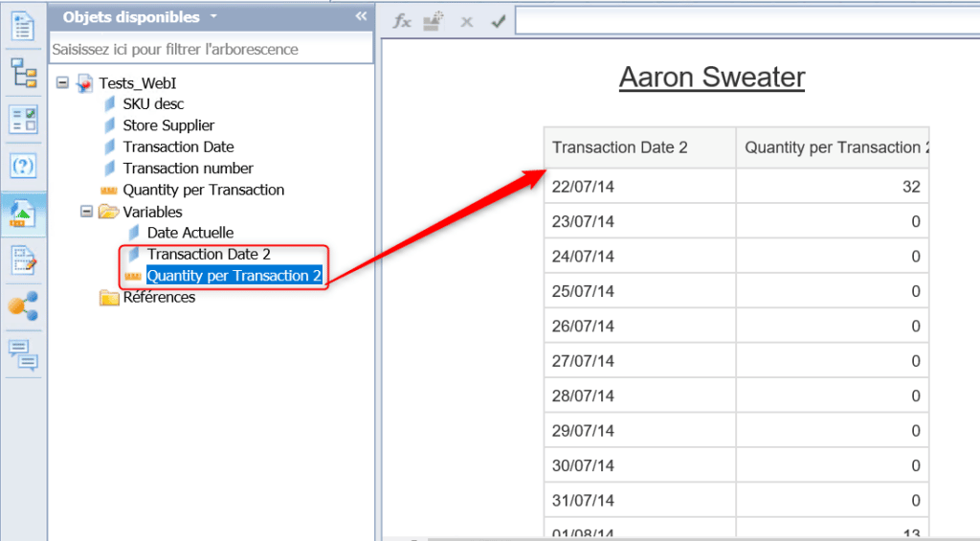This screenshot has height=541, width=980.
Task: Cancel formula with the X icon
Action: tap(467, 21)
